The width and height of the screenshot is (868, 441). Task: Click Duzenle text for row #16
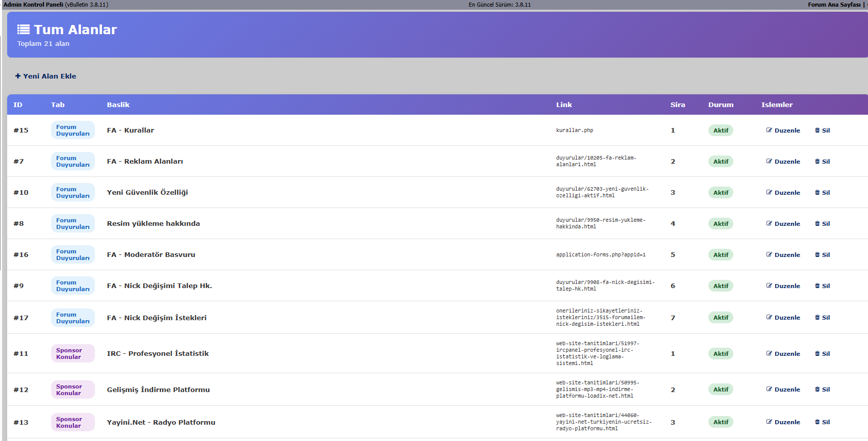787,255
